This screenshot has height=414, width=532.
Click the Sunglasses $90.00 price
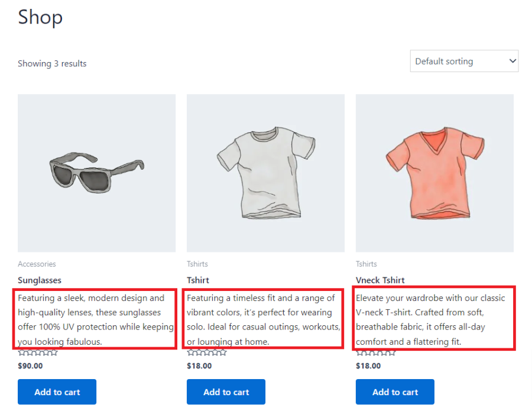(x=30, y=366)
